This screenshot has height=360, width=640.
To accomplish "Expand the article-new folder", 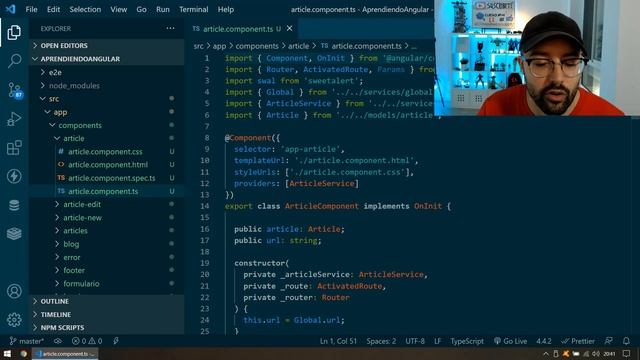I will pos(107,218).
